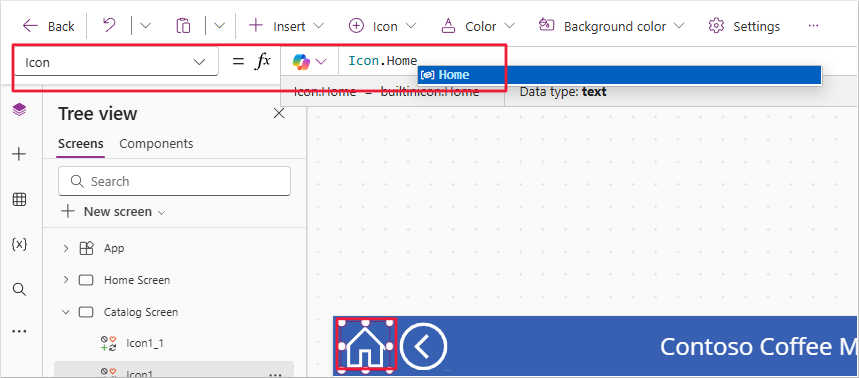Click the Paste clipboard icon

coord(183,26)
